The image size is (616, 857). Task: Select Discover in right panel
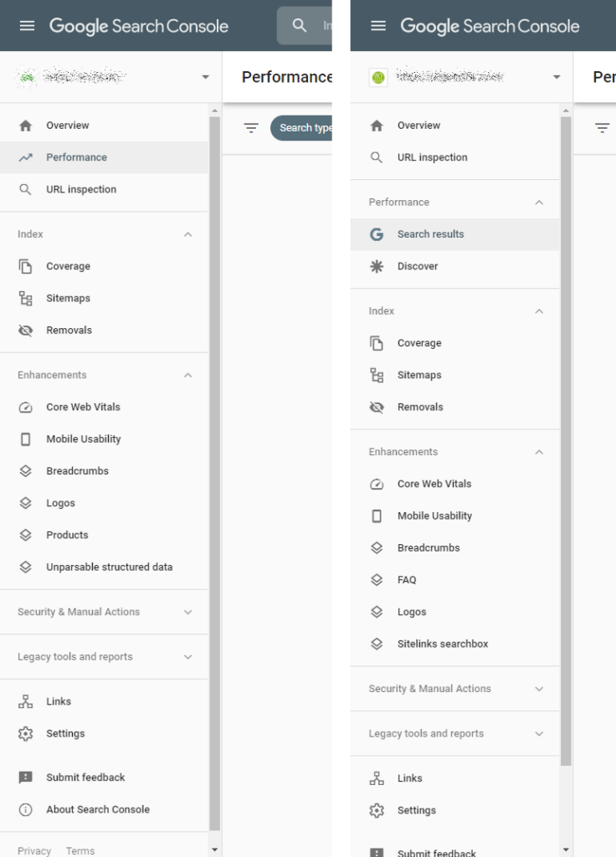[x=454, y=266]
